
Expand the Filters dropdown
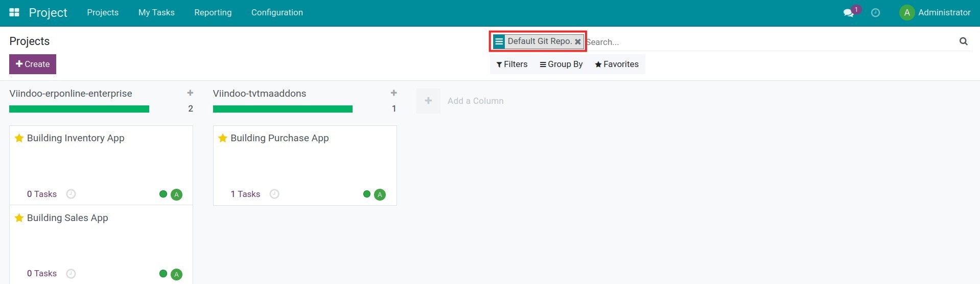(x=512, y=64)
